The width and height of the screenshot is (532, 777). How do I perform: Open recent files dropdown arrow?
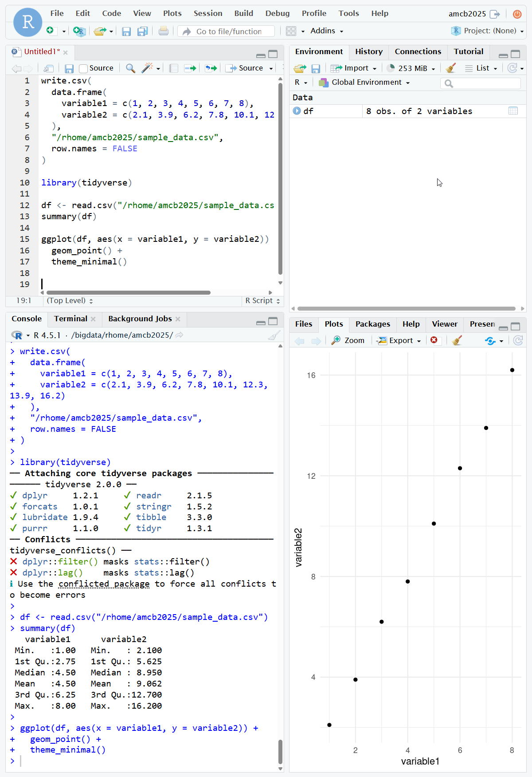111,32
